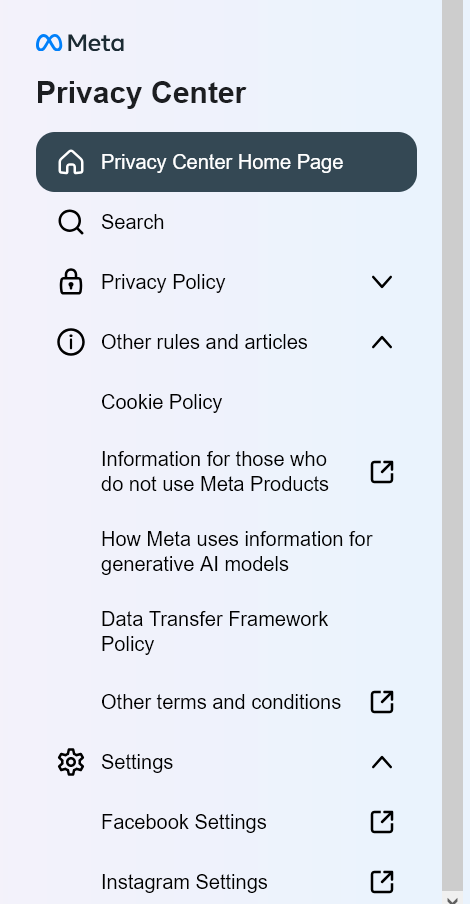Image resolution: width=470 pixels, height=904 pixels.
Task: Click the vertical scrollbar thumb
Action: click(453, 444)
